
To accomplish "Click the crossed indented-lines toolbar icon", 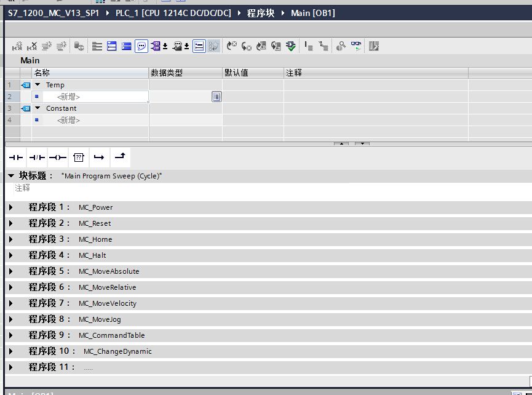I will [323, 46].
